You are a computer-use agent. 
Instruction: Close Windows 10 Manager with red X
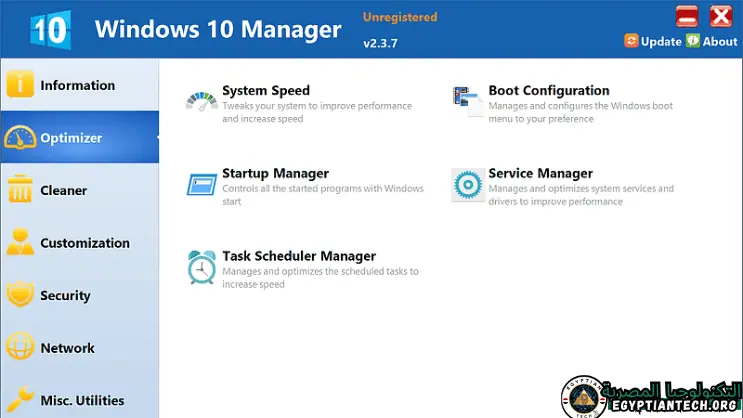coord(721,16)
